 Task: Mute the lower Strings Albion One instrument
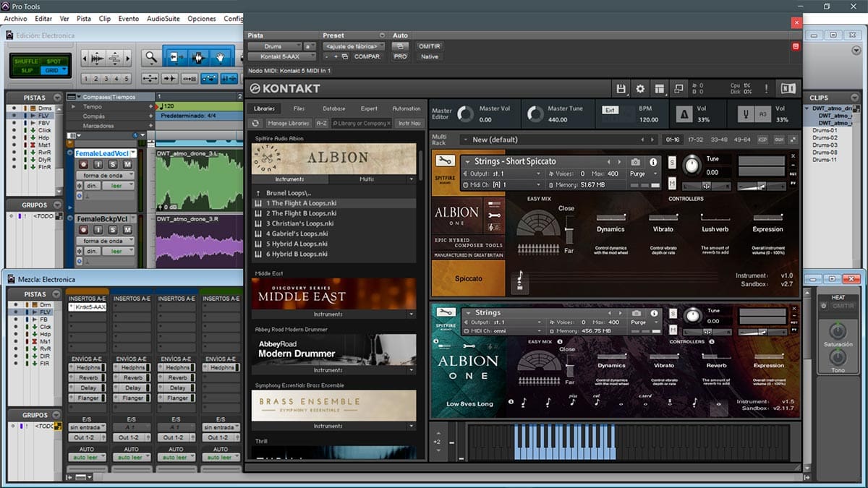tap(672, 331)
